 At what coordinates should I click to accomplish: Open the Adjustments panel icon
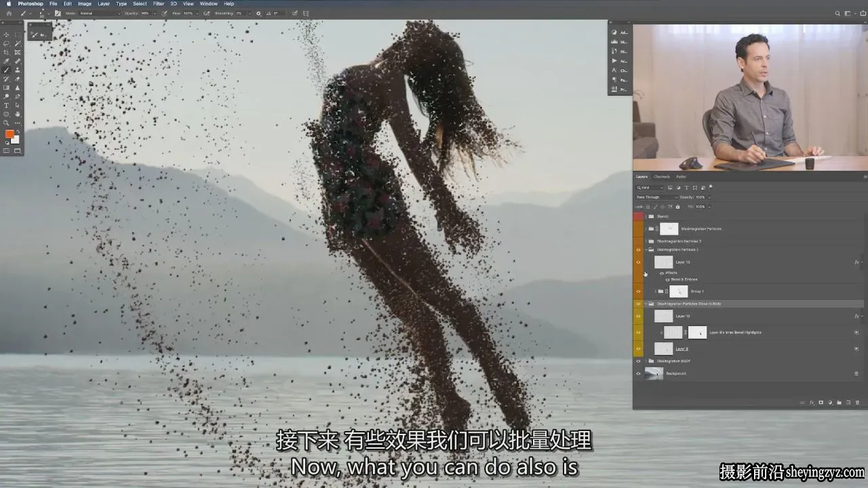pyautogui.click(x=614, y=33)
